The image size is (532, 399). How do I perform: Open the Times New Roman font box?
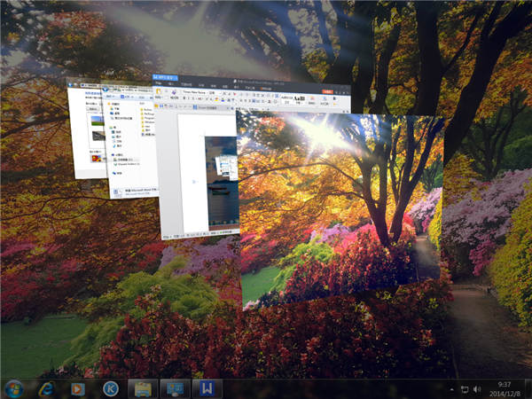[x=194, y=92]
